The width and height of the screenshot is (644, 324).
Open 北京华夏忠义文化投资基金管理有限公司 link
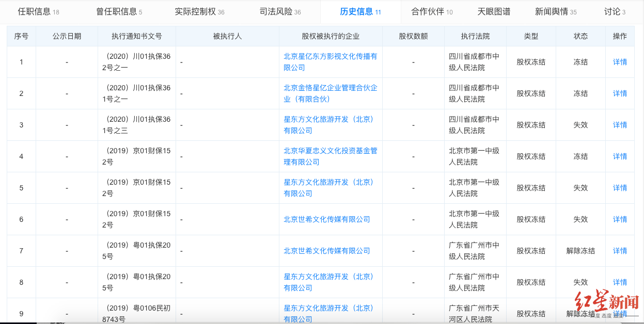click(331, 156)
